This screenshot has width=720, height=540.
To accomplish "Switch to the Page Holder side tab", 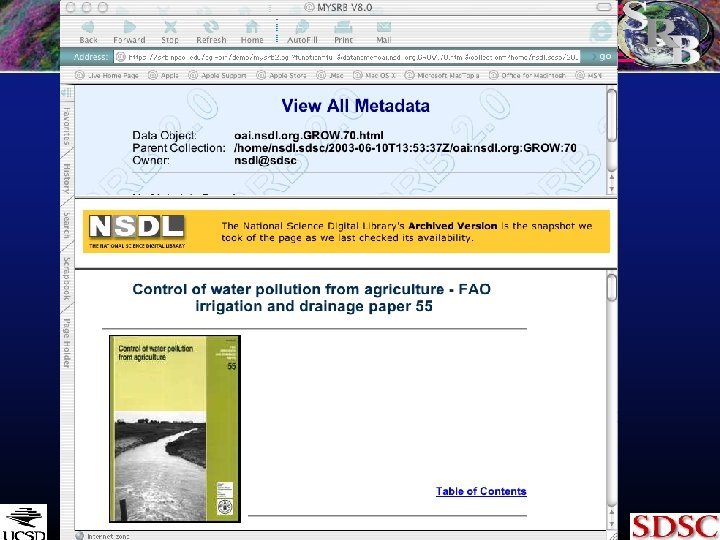I will [67, 343].
